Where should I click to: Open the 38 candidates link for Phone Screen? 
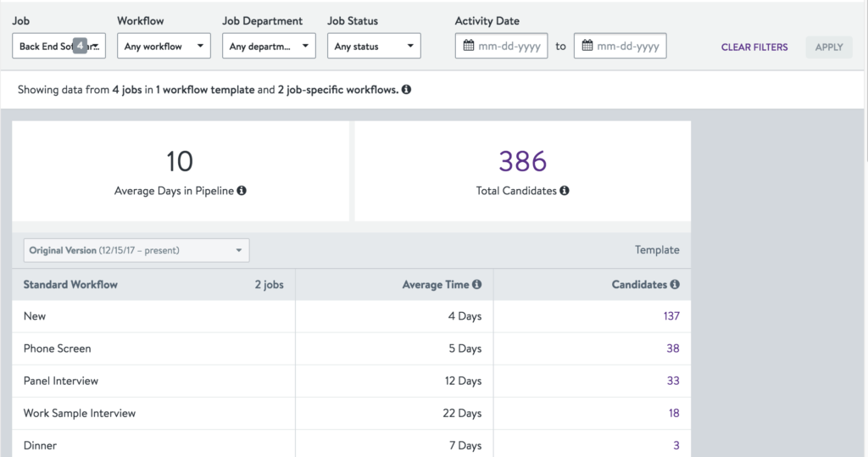(672, 348)
